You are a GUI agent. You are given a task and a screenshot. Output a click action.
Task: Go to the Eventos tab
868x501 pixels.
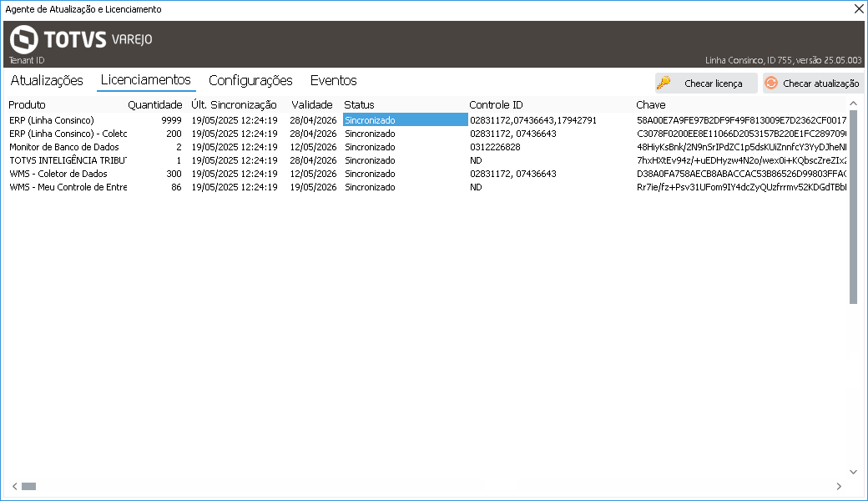point(333,80)
